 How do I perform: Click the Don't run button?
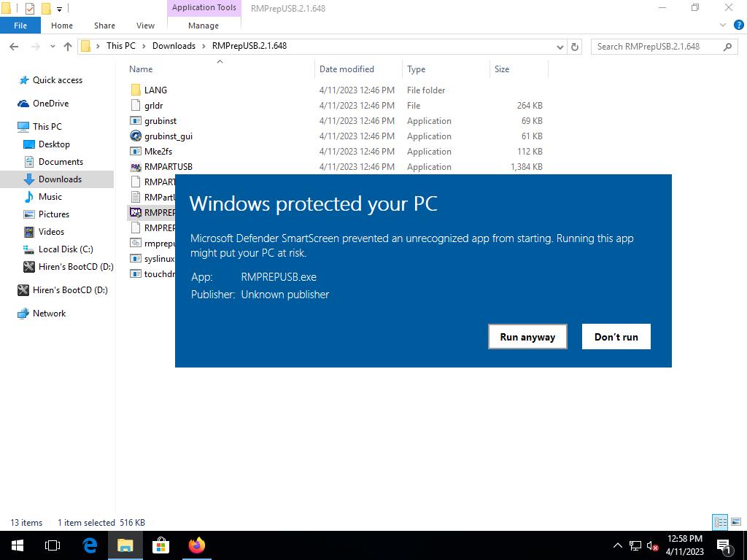tap(616, 337)
